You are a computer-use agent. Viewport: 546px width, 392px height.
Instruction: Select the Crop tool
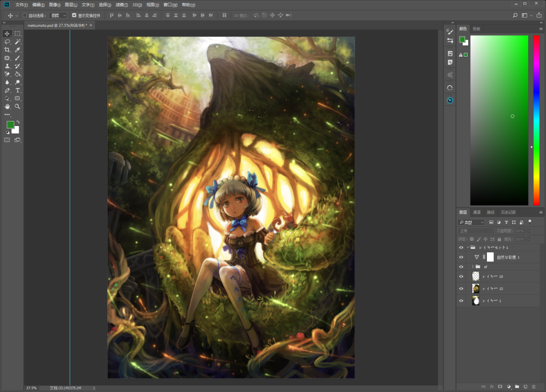7,50
